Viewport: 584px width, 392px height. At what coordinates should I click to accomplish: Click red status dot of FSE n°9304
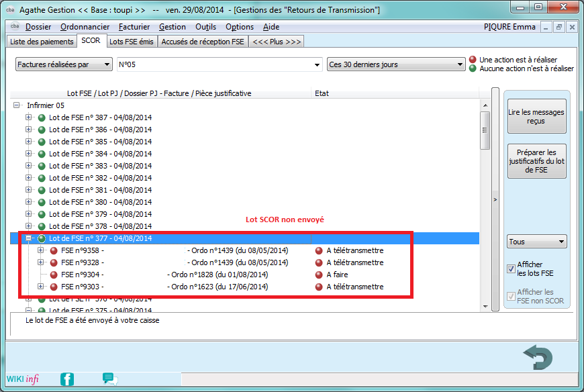(54, 275)
